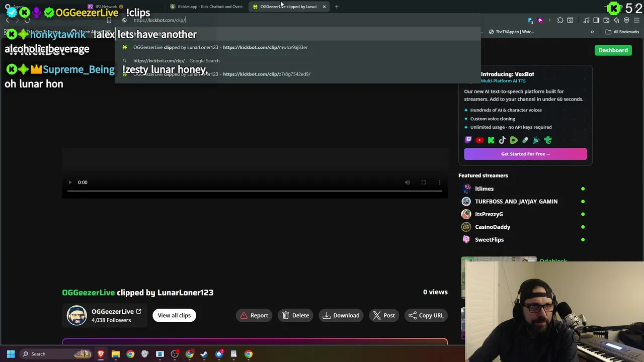Click the YouTube platform icon in VoxBot ad
The image size is (644, 362).
(x=479, y=140)
